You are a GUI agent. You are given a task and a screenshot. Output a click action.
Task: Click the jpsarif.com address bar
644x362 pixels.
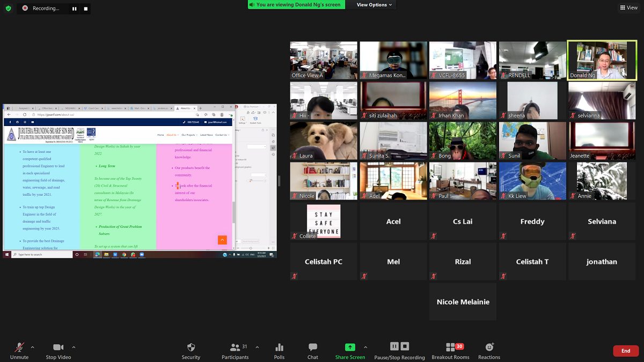tap(112, 115)
